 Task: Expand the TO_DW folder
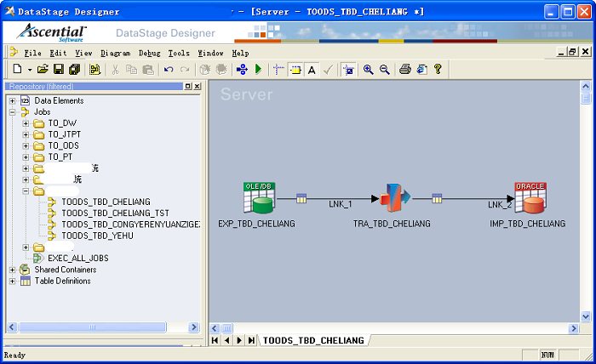pyautogui.click(x=26, y=123)
